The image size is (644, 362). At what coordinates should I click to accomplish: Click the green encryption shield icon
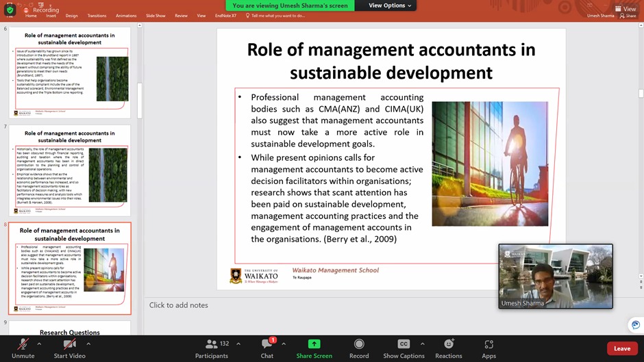coord(10,10)
